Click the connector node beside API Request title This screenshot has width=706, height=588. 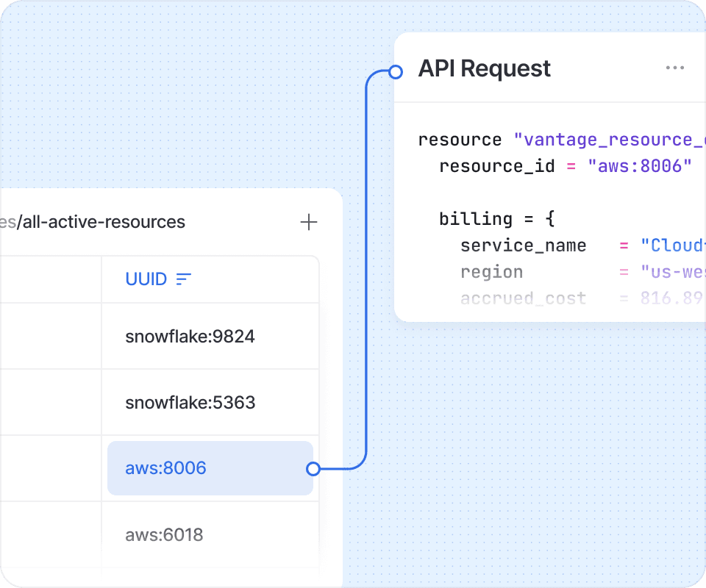396,71
